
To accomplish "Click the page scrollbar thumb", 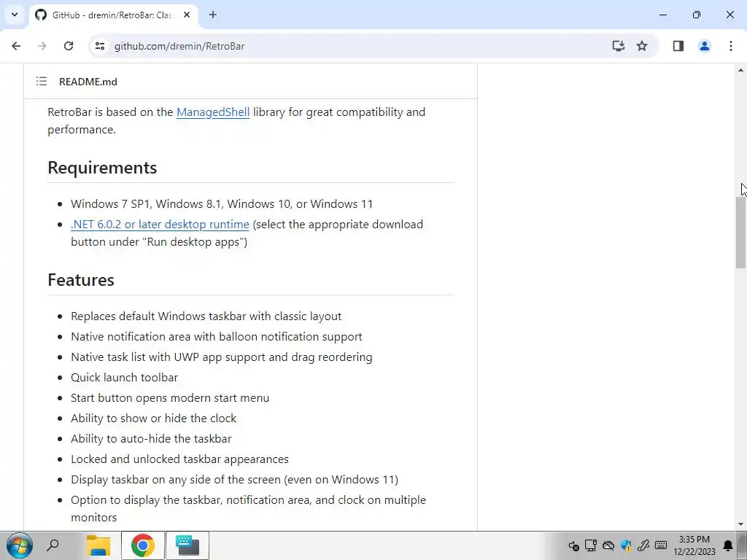I will click(740, 233).
